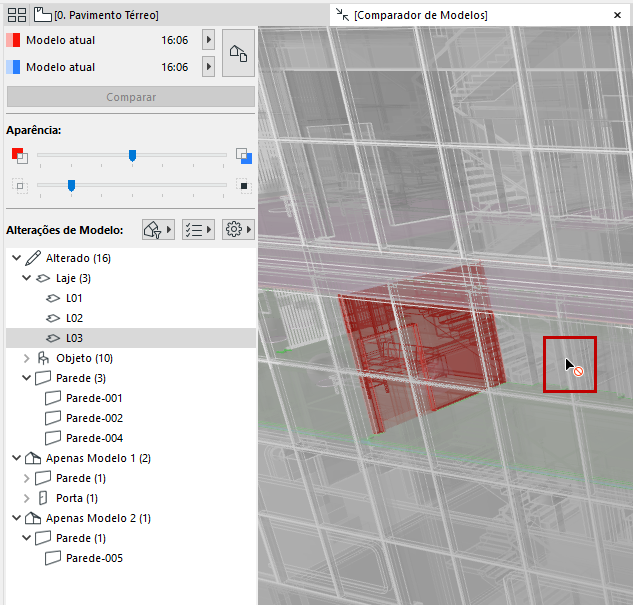Click the second Modelo atual label

(61, 67)
